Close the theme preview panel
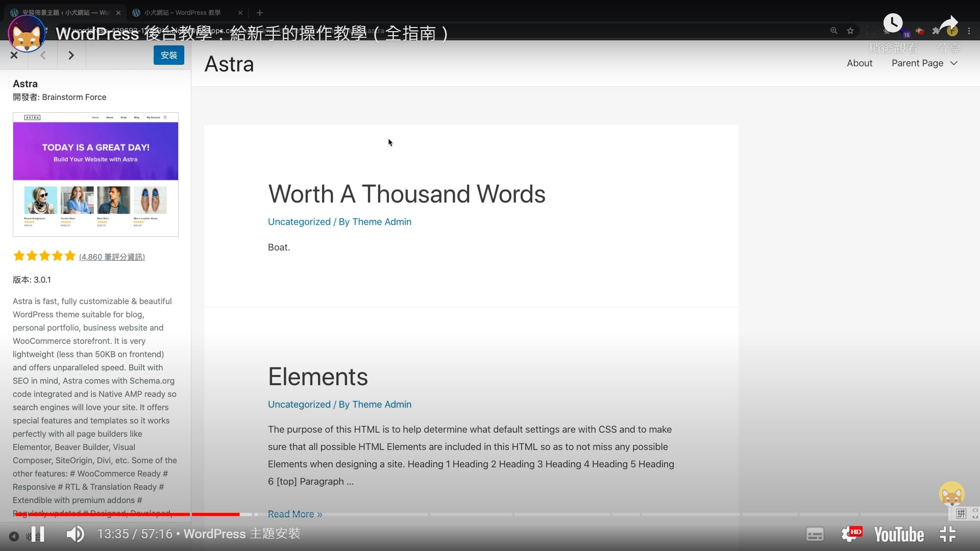The image size is (980, 551). 14,55
